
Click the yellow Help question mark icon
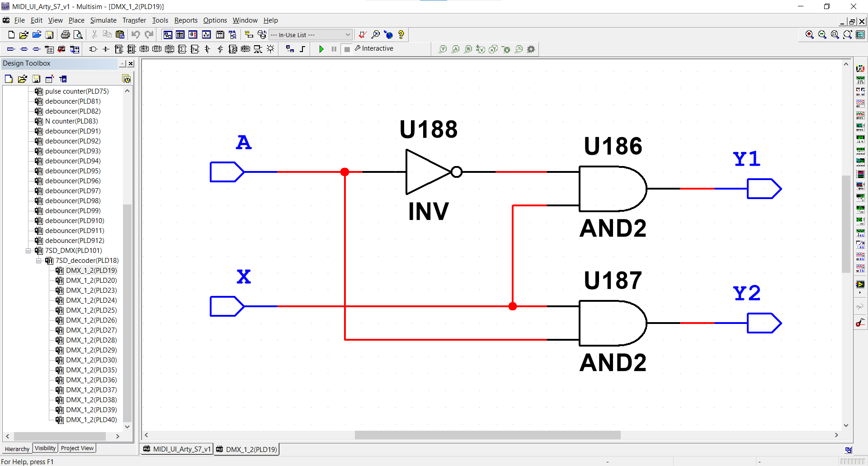click(x=401, y=35)
